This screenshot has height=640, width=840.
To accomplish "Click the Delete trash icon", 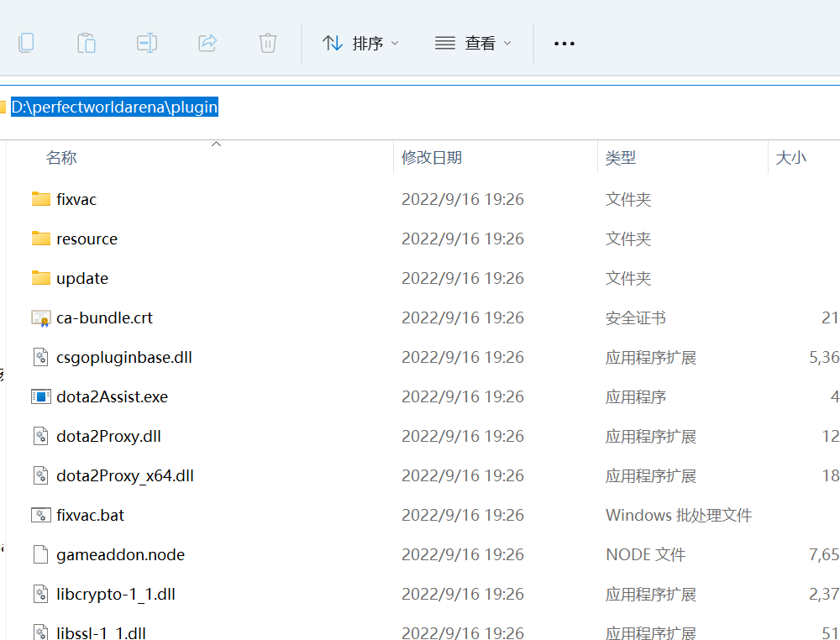I will [x=267, y=43].
